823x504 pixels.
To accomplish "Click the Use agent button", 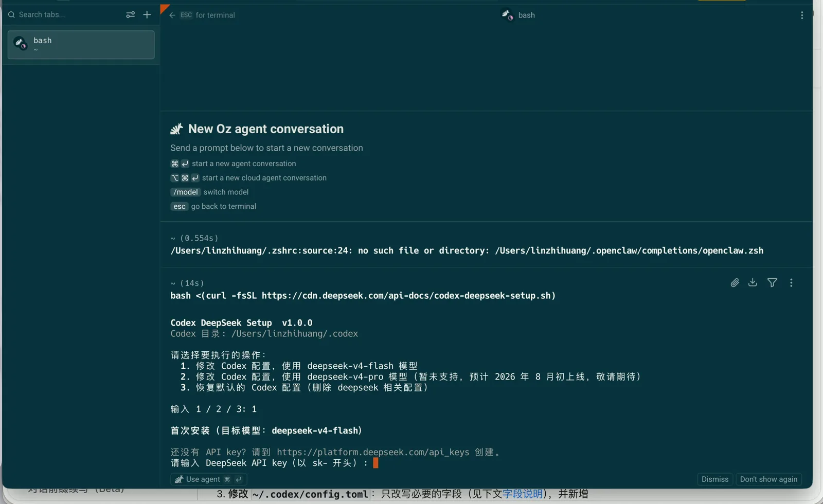I will [x=209, y=479].
